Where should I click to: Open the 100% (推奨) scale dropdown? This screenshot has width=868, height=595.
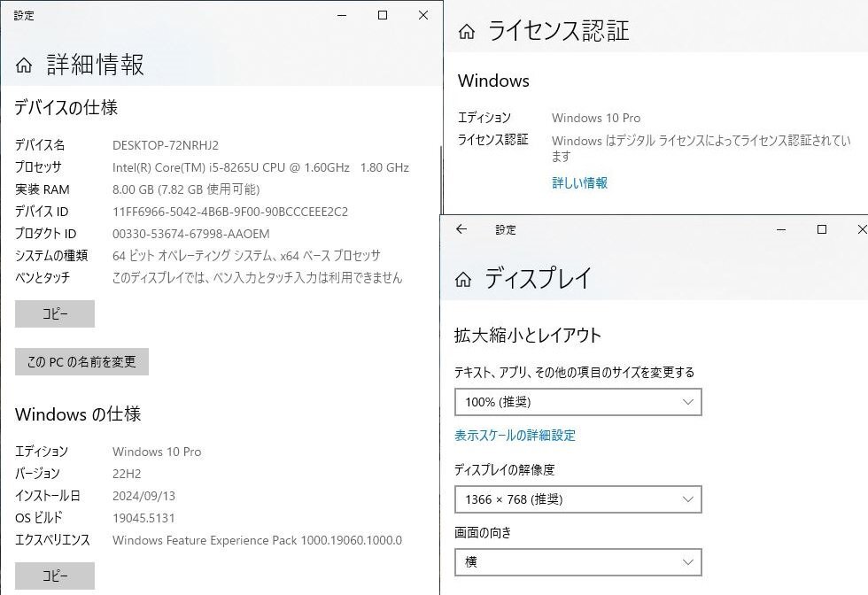(577, 402)
